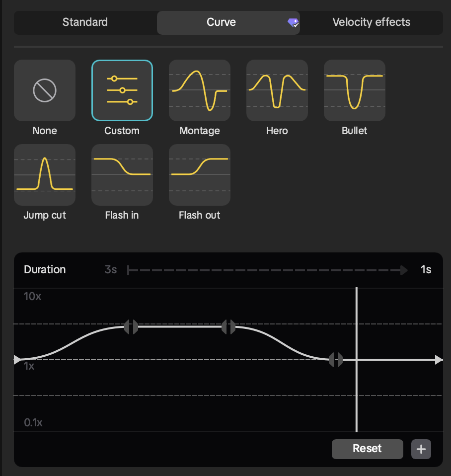Apply the Montage speed curve
451x476 pixels.
pos(199,90)
